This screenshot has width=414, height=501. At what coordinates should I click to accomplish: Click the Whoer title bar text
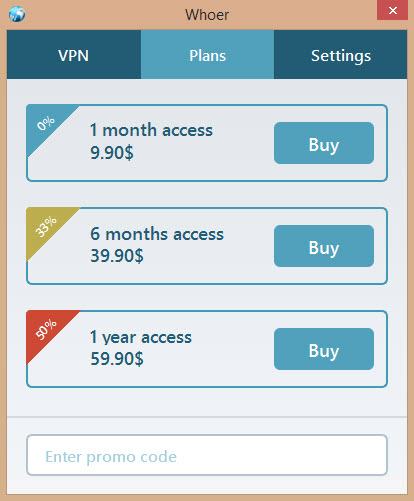(207, 15)
